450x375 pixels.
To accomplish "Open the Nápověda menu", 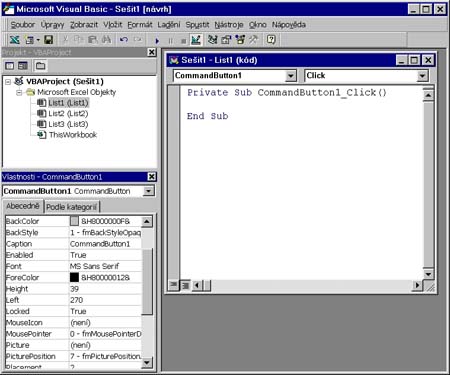I will [289, 25].
